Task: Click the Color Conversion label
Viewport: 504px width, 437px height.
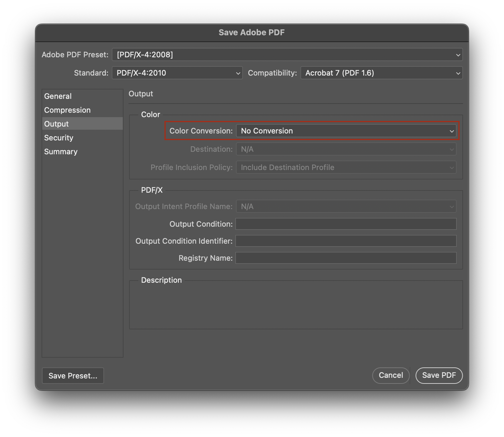Action: pyautogui.click(x=201, y=131)
